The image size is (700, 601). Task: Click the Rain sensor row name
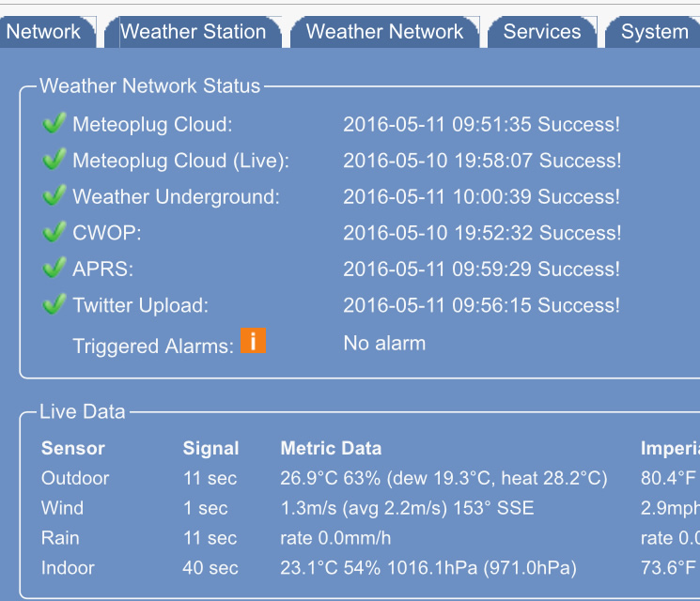point(60,538)
